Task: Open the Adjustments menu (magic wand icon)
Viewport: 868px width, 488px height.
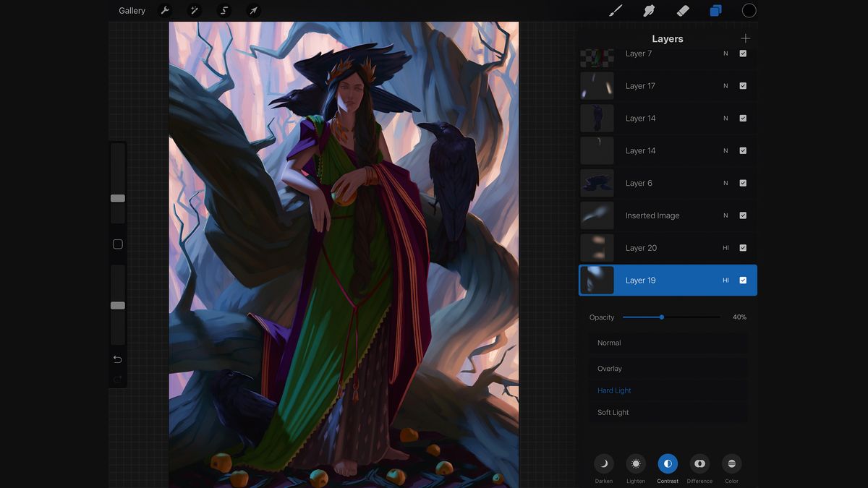Action: [x=193, y=10]
